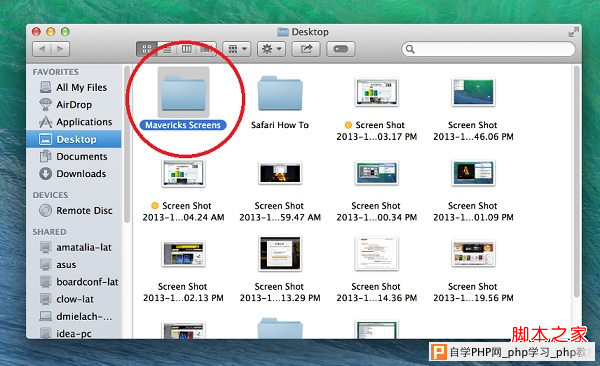600x366 pixels.
Task: Click the Share toolbar button
Action: pos(306,49)
